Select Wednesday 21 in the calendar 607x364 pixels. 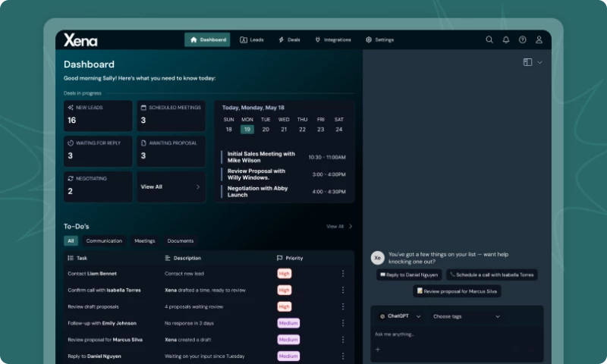click(x=284, y=129)
